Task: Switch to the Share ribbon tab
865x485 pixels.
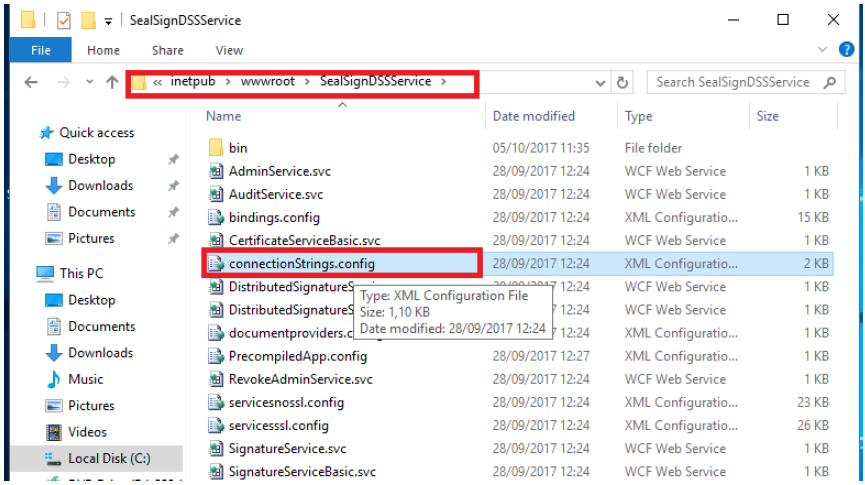Action: (x=167, y=50)
